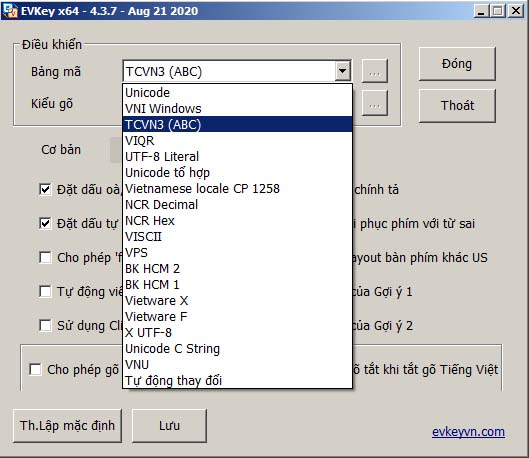Select UTF-8 Literal option
The image size is (529, 458).
pyautogui.click(x=238, y=156)
